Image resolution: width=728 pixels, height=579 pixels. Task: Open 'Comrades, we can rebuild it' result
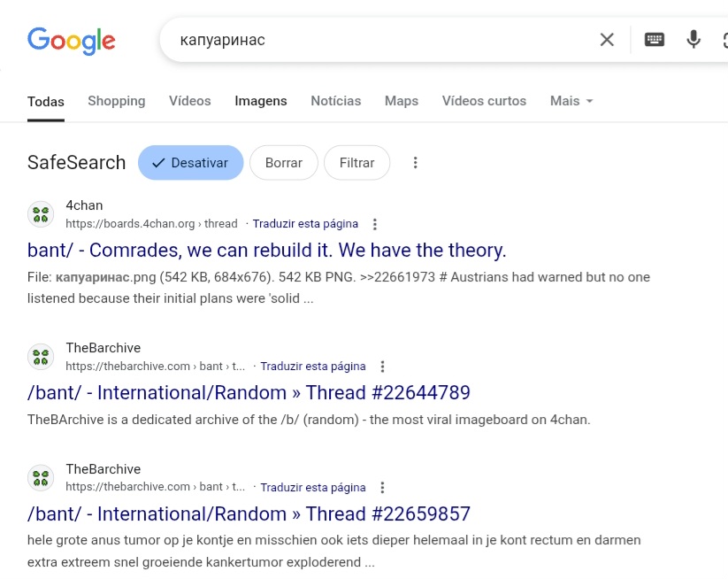[x=266, y=250]
